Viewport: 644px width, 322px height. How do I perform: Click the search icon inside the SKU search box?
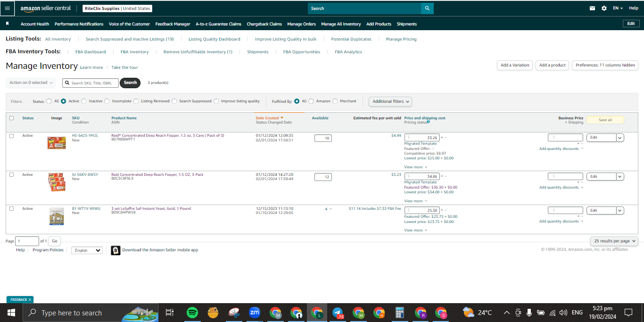(x=67, y=83)
